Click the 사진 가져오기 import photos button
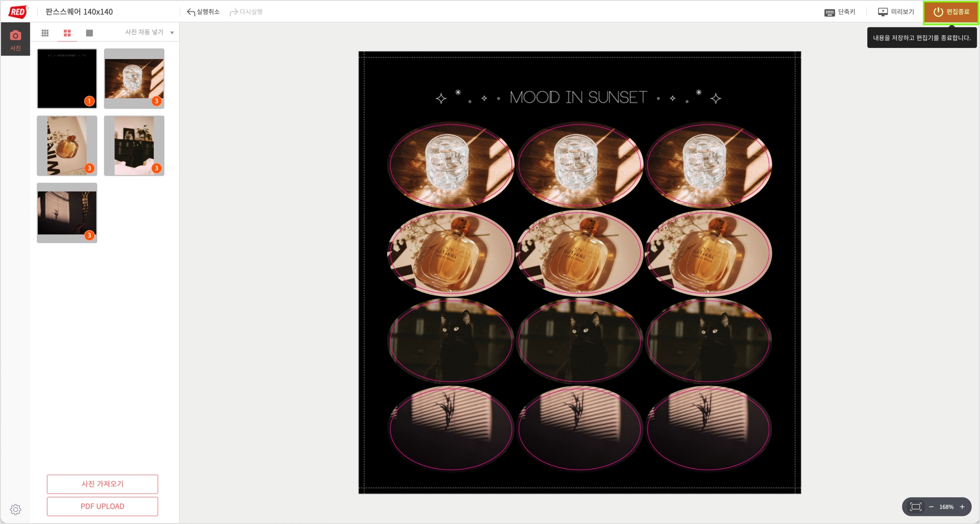The height and width of the screenshot is (524, 980). pyautogui.click(x=102, y=484)
